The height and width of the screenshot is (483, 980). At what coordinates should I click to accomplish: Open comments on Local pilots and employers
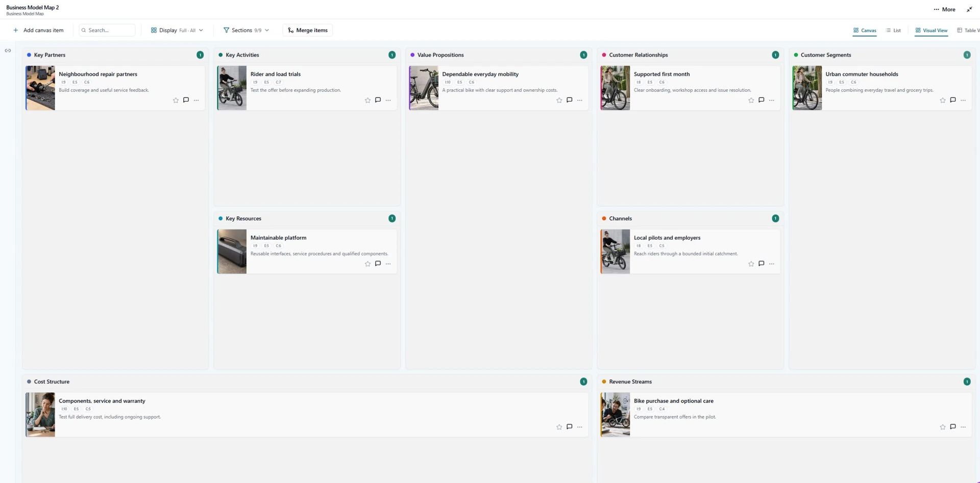761,264
